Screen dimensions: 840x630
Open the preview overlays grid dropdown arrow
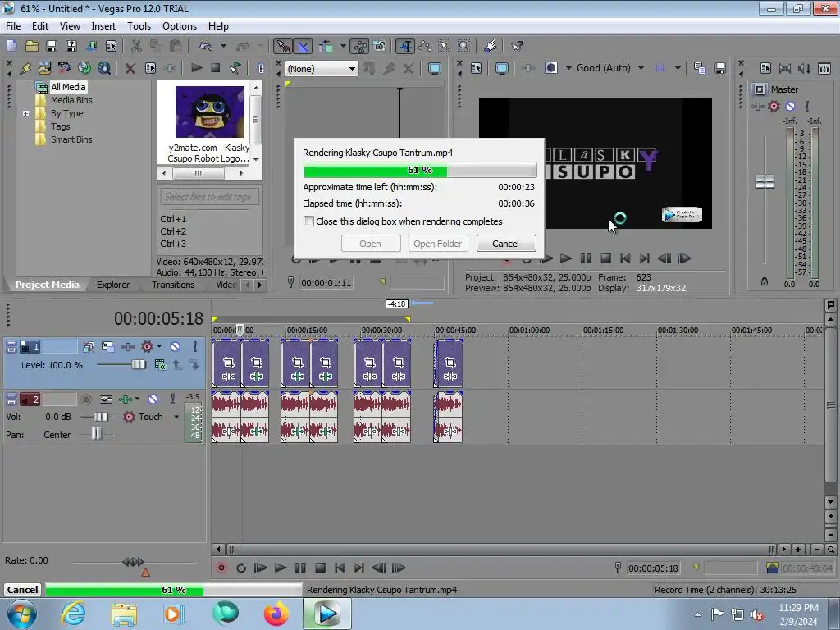(678, 68)
